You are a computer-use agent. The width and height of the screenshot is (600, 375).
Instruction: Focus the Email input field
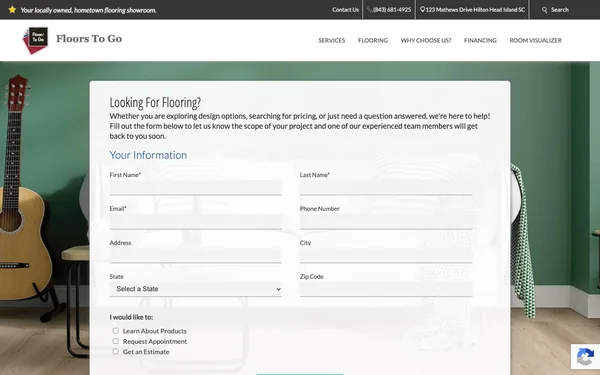(x=196, y=222)
